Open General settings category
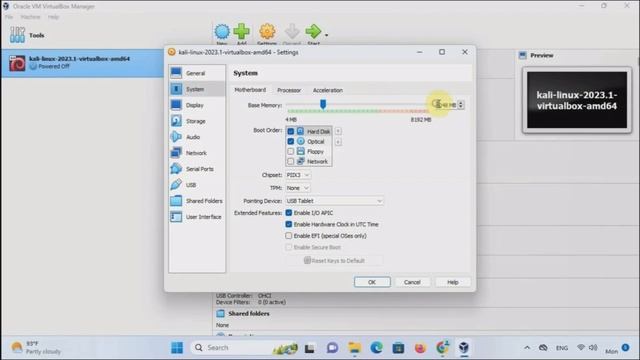This screenshot has height=360, width=640. coord(197,73)
